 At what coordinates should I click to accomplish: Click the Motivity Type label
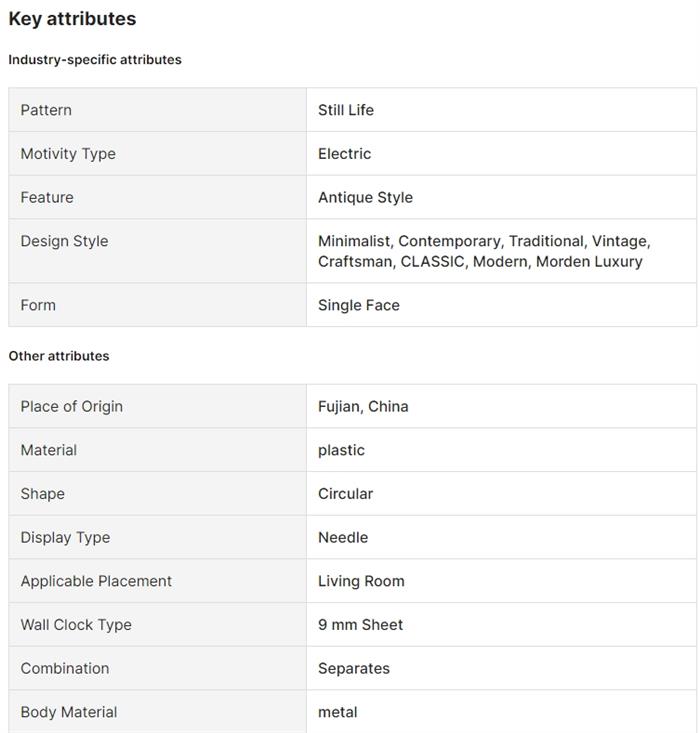point(68,154)
